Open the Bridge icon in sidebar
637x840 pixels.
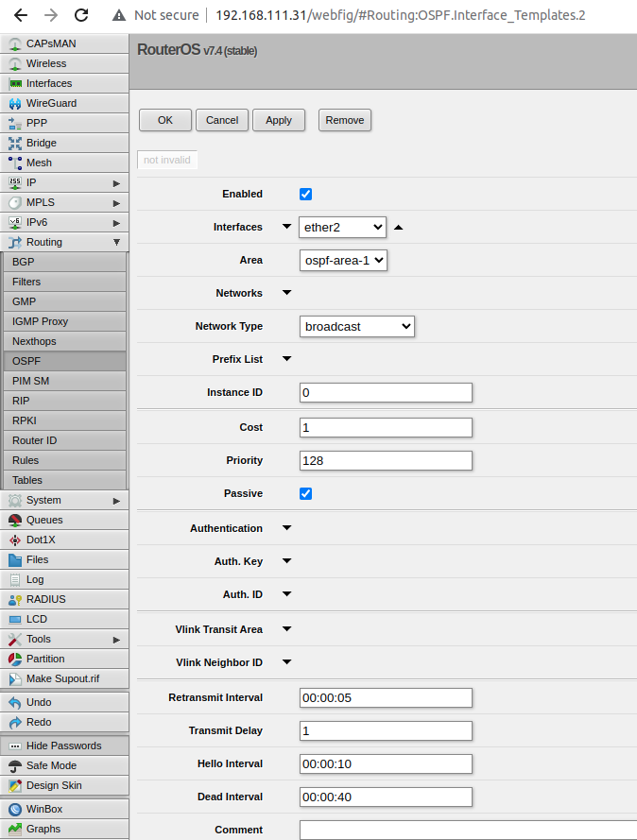coord(15,143)
